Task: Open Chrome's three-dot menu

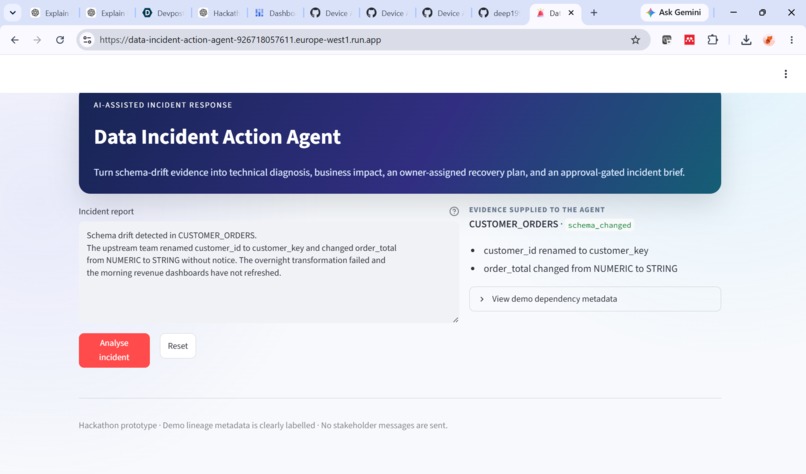Action: coord(792,40)
